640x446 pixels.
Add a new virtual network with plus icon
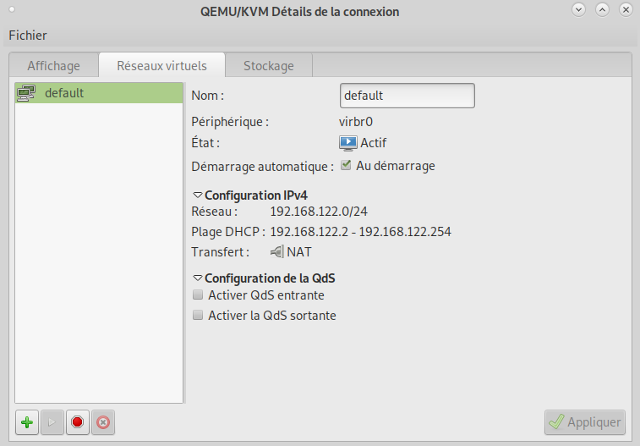27,422
